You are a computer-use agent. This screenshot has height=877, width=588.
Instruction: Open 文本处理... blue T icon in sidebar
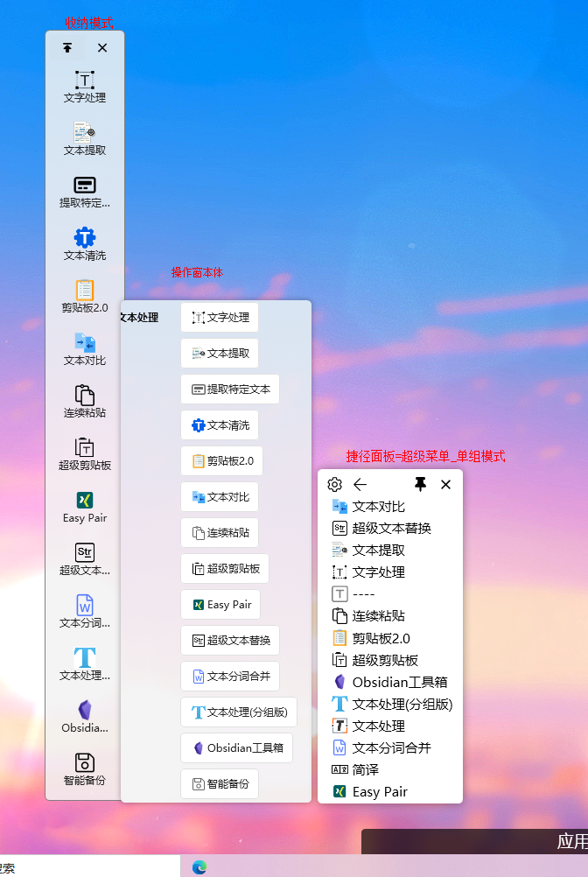click(84, 664)
